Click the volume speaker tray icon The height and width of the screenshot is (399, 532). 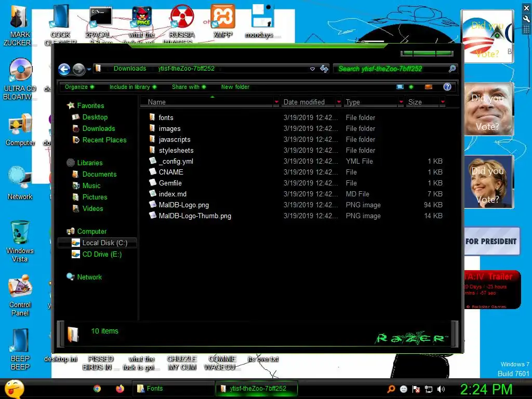pos(441,389)
